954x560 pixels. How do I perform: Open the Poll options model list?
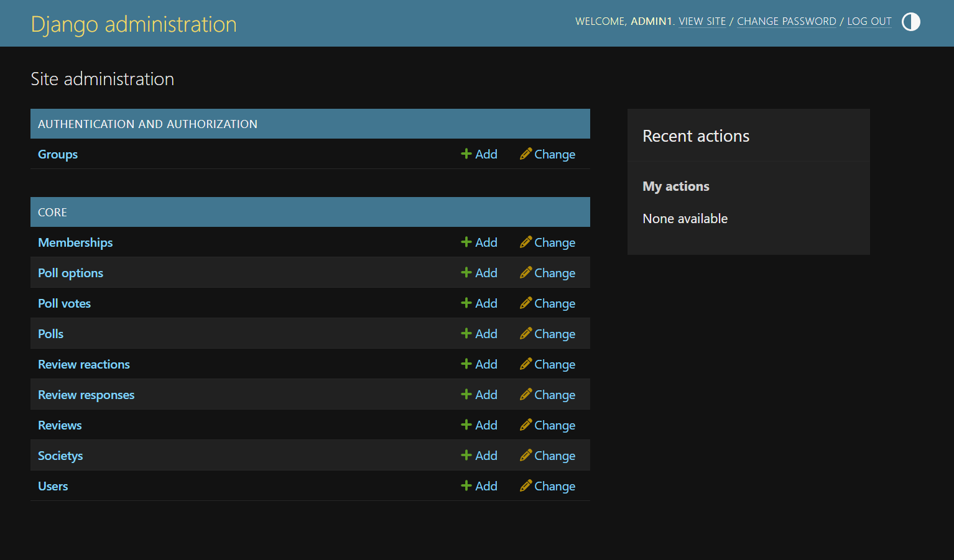click(x=70, y=273)
